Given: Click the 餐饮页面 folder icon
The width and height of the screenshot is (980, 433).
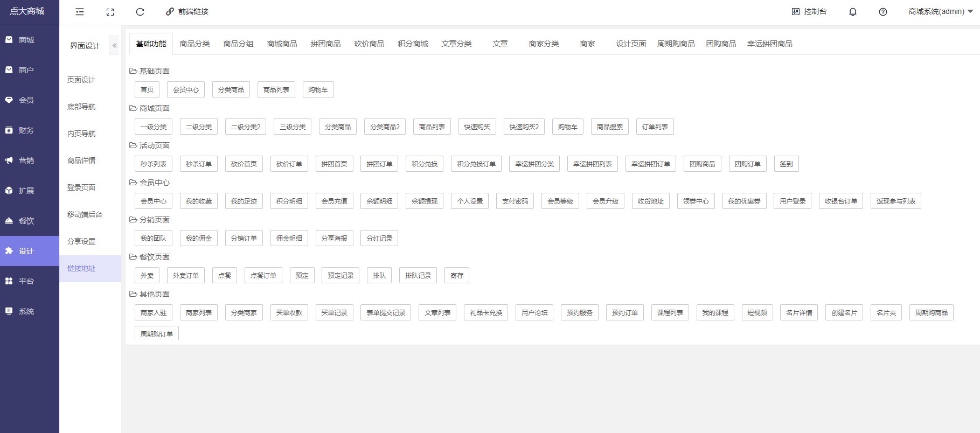Looking at the screenshot, I should coord(133,257).
